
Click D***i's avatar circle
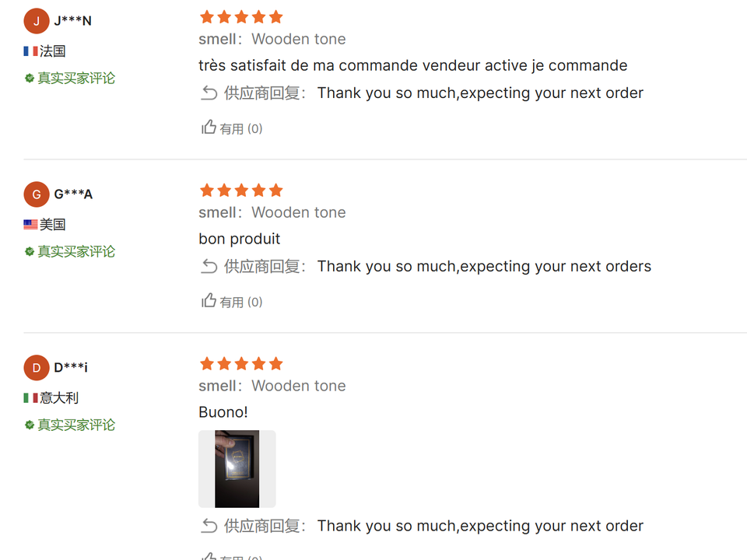click(x=37, y=368)
